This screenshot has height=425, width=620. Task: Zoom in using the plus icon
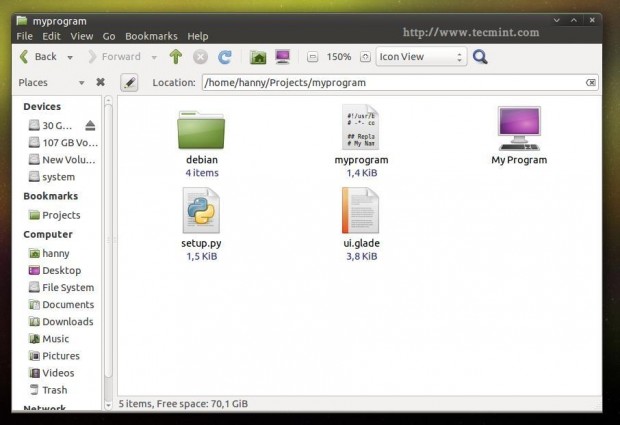[x=365, y=57]
